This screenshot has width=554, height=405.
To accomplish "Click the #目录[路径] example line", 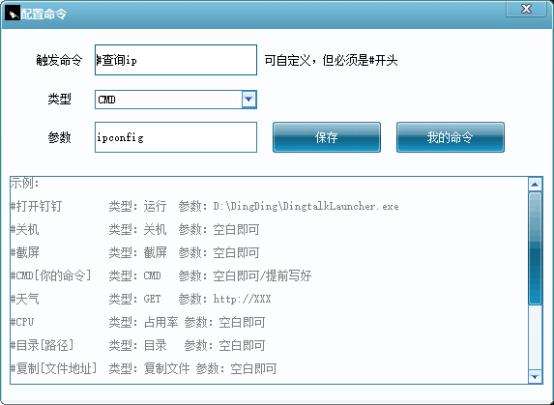I will (138, 345).
